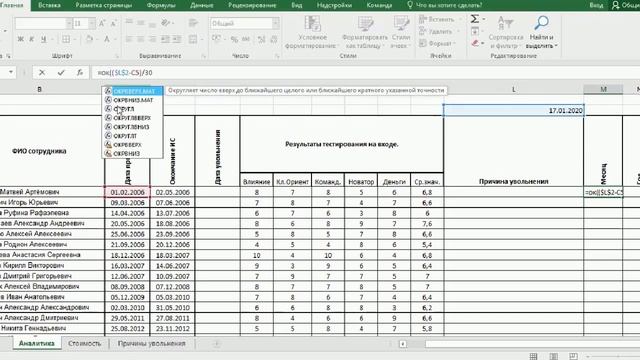Open Условное форматирование menu
Image resolution: width=640 pixels, height=360 pixels.
pos(312,32)
